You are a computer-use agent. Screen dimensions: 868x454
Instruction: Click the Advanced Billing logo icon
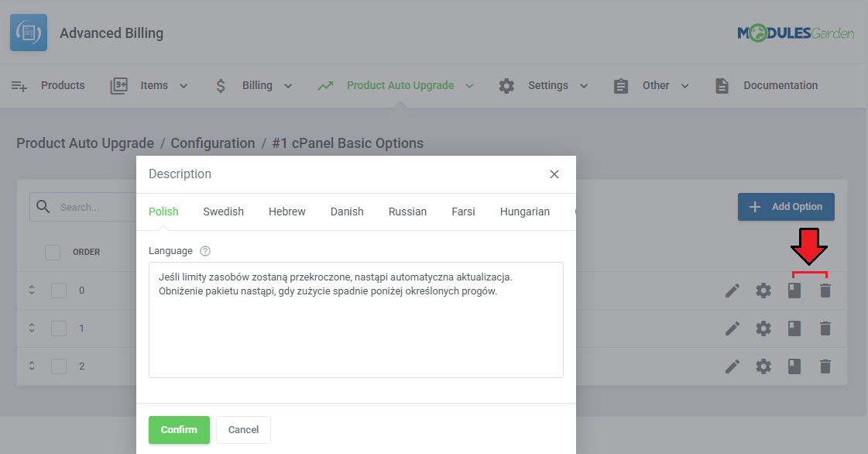pyautogui.click(x=29, y=33)
